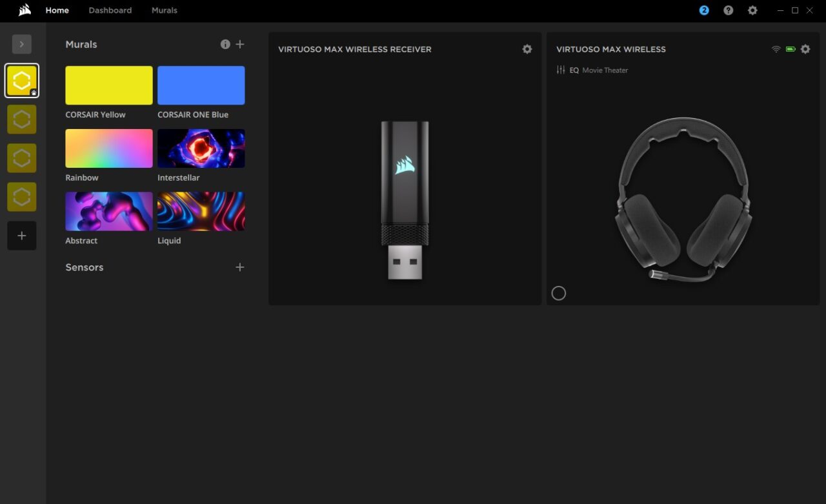Select the Liquid mural thumbnail

tap(201, 211)
